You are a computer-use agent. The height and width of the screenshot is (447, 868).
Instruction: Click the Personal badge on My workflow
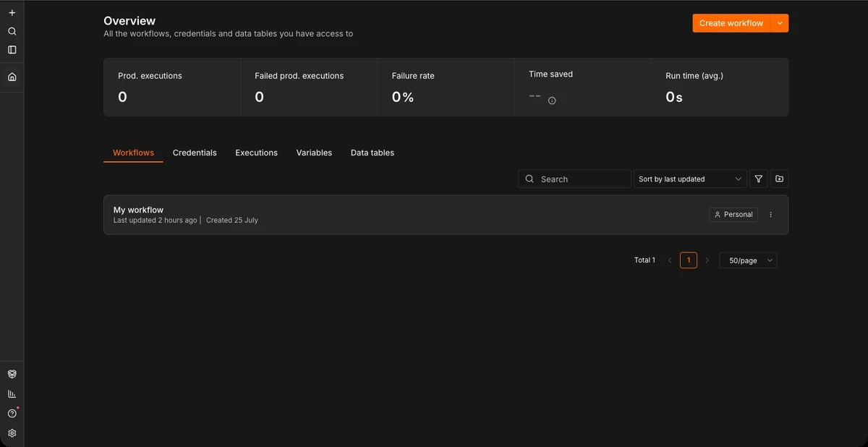(x=733, y=215)
